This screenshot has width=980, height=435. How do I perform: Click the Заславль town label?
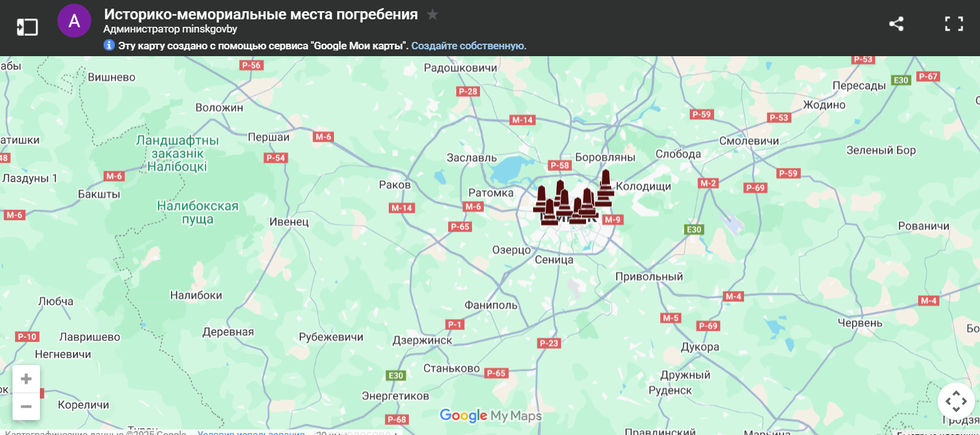pyautogui.click(x=471, y=158)
